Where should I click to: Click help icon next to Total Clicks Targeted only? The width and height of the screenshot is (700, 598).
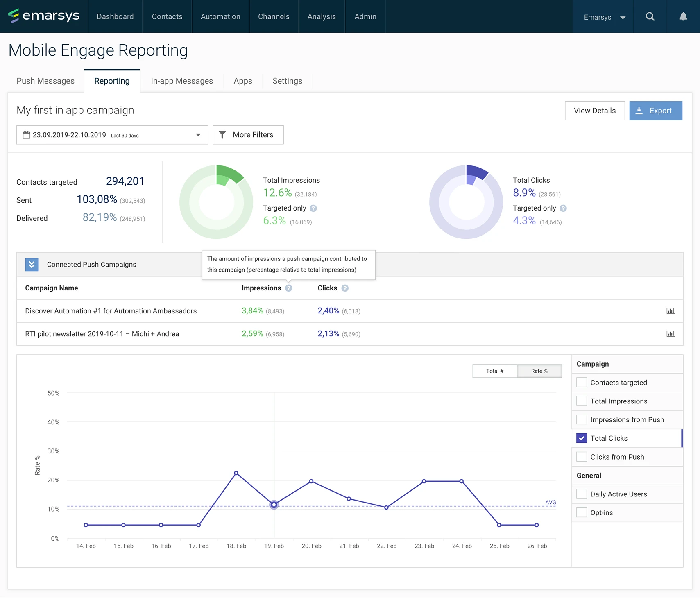click(563, 208)
